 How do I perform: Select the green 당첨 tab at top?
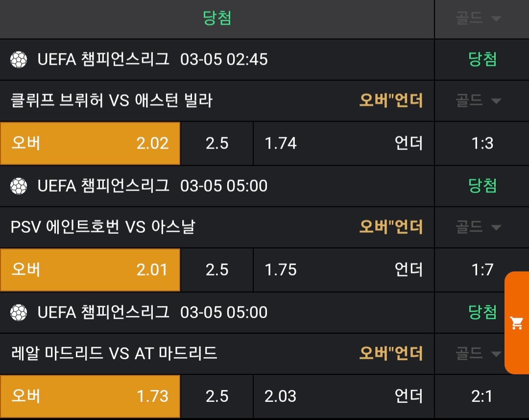(x=217, y=19)
